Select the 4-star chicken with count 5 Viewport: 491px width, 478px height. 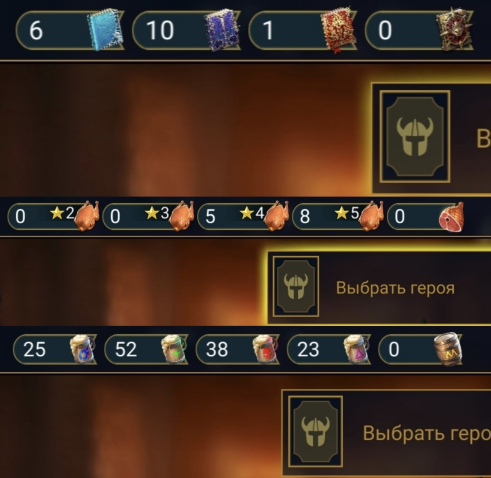[243, 216]
